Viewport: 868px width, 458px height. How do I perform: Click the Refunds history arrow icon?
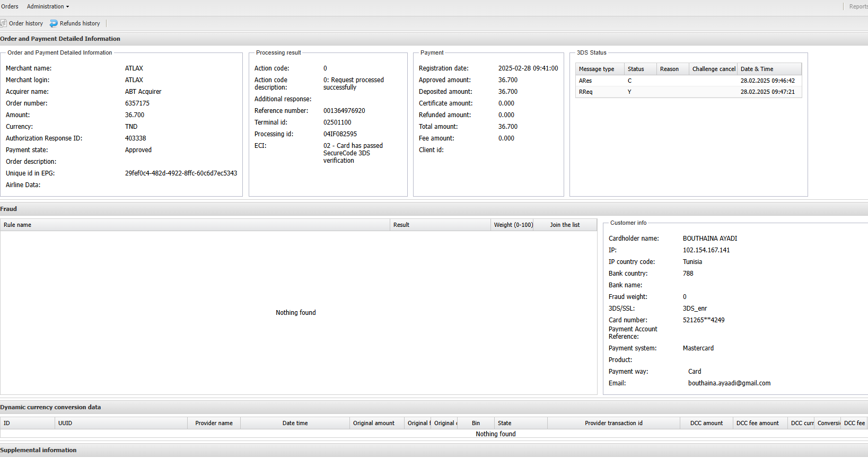[x=54, y=23]
